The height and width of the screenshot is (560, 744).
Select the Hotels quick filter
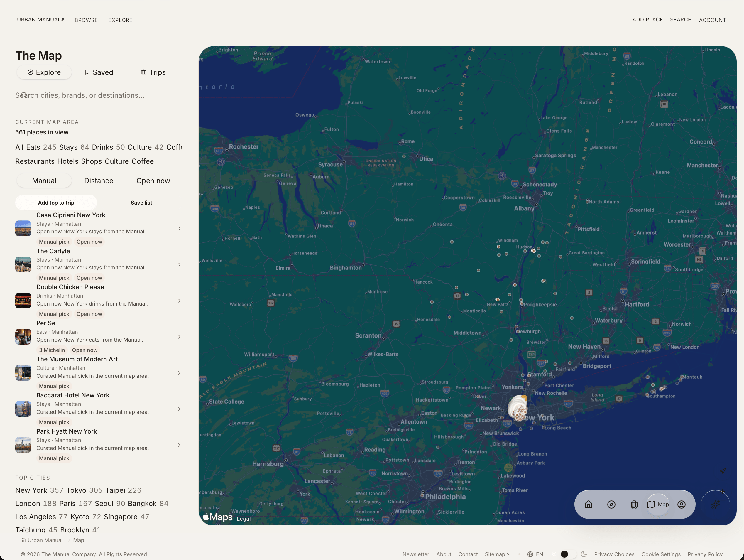[x=67, y=161]
